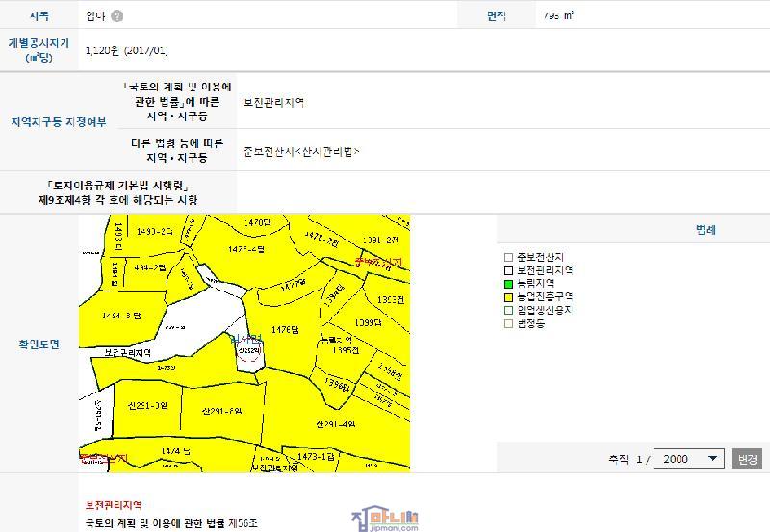Click parcel 1473-1답 on the map
Viewport: 770px width, 532px height.
click(314, 457)
